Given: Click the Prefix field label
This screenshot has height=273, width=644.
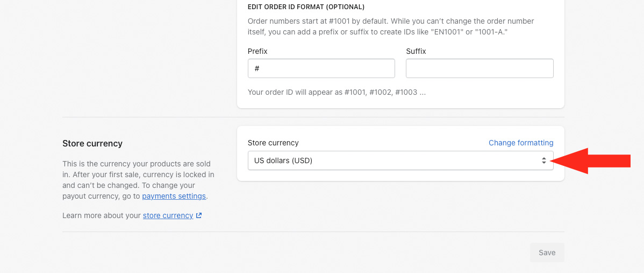Looking at the screenshot, I should 257,51.
